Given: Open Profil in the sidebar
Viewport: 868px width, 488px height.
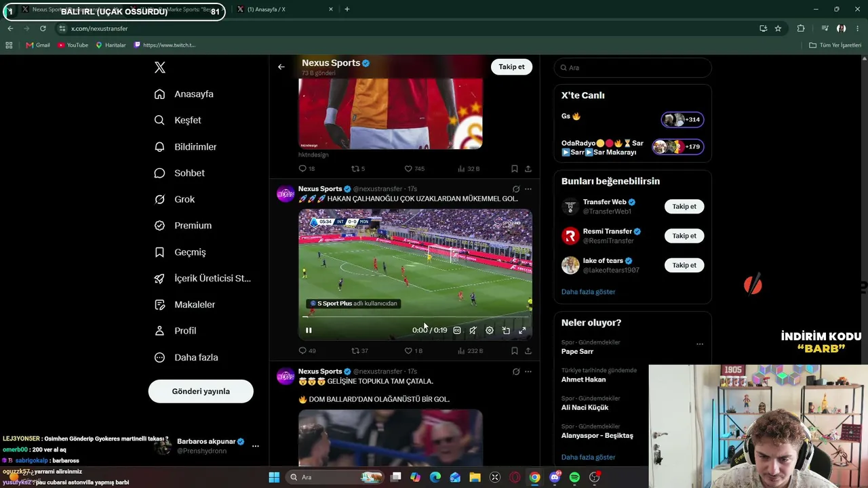Looking at the screenshot, I should tap(175, 331).
